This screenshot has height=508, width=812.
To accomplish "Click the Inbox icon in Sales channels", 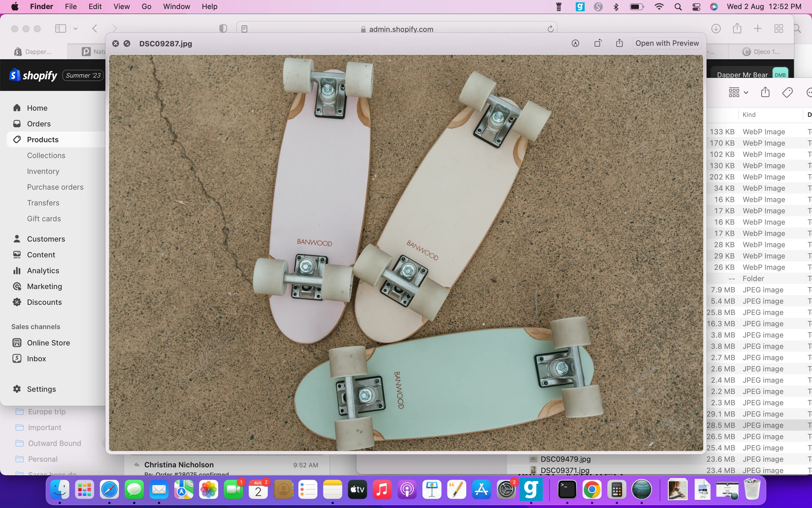I will coord(17,358).
